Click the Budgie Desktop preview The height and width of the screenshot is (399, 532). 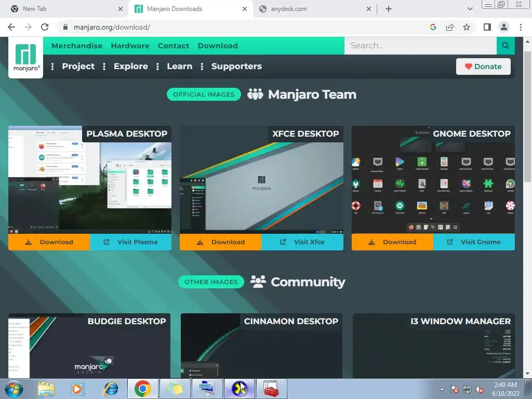coord(89,345)
